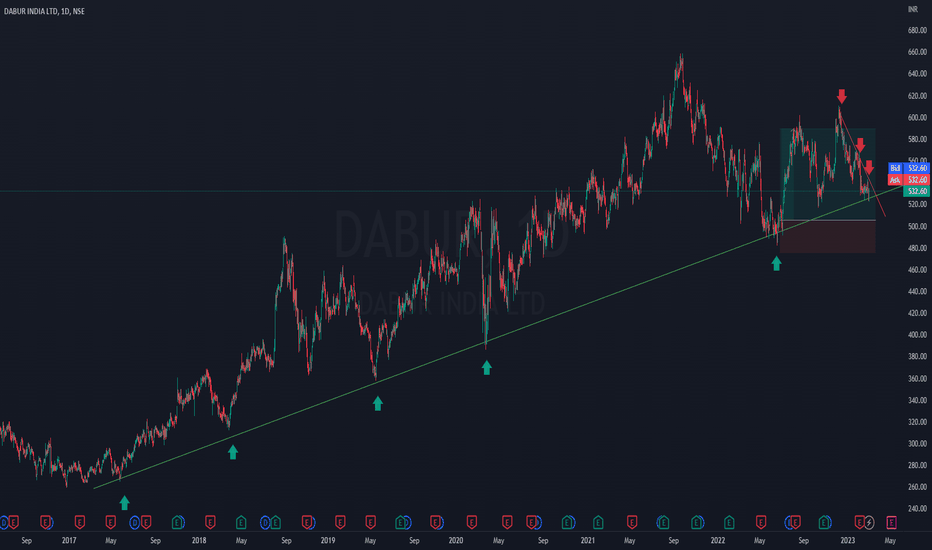Open the red earnings marker between Sep 2019 and 2020
932x550 pixels.
click(435, 522)
